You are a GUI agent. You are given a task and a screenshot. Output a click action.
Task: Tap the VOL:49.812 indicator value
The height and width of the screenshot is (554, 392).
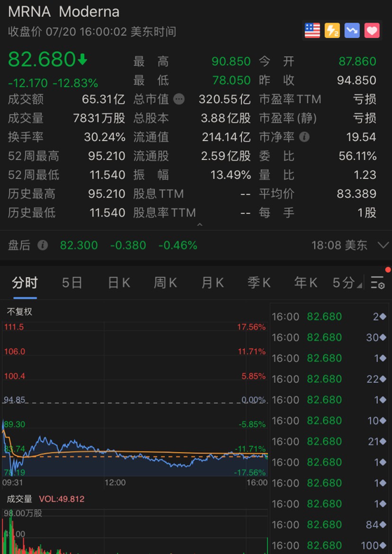pyautogui.click(x=62, y=499)
